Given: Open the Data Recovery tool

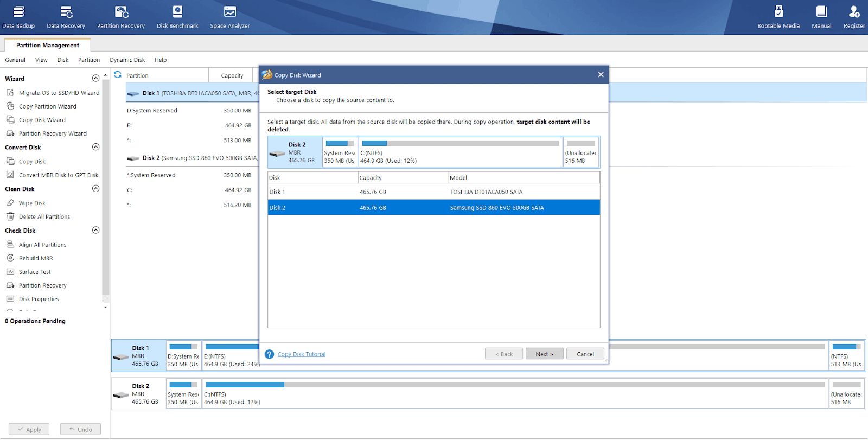Looking at the screenshot, I should tap(66, 17).
